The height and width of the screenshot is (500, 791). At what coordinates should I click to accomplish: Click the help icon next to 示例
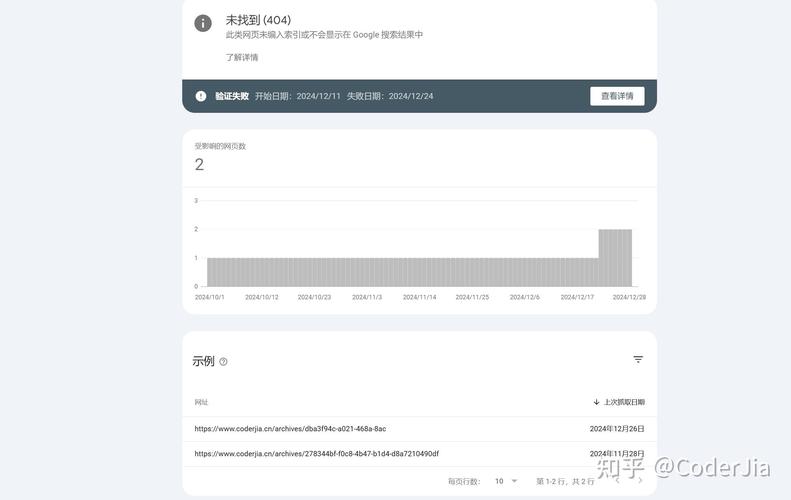[223, 362]
